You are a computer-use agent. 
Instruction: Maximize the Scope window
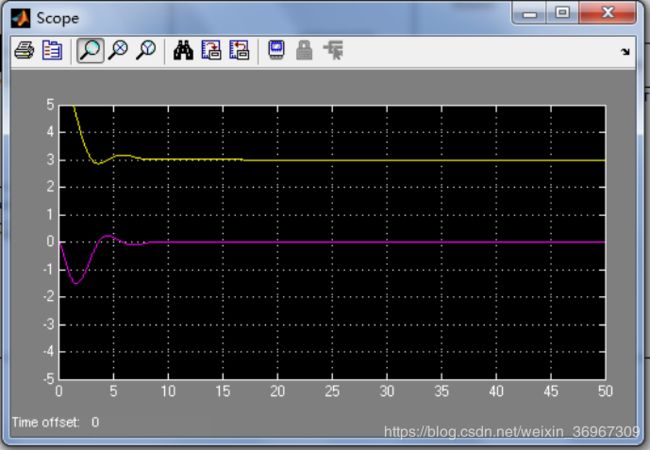562,13
